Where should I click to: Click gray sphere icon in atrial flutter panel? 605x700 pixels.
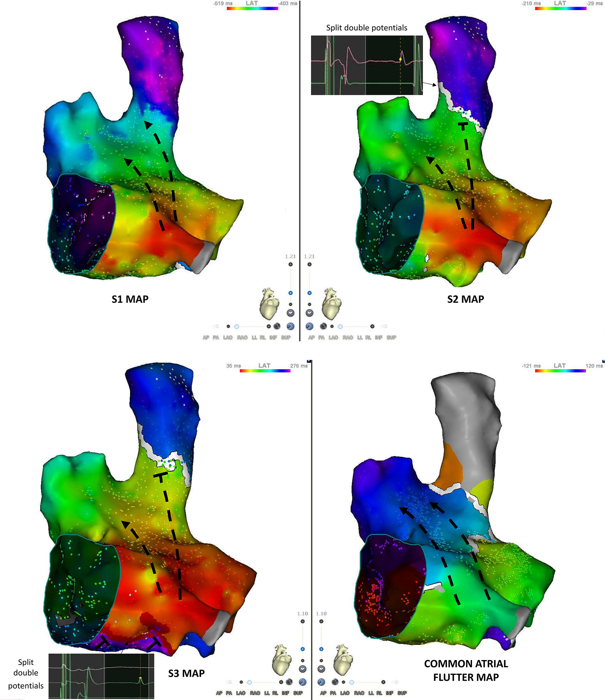pyautogui.click(x=335, y=682)
